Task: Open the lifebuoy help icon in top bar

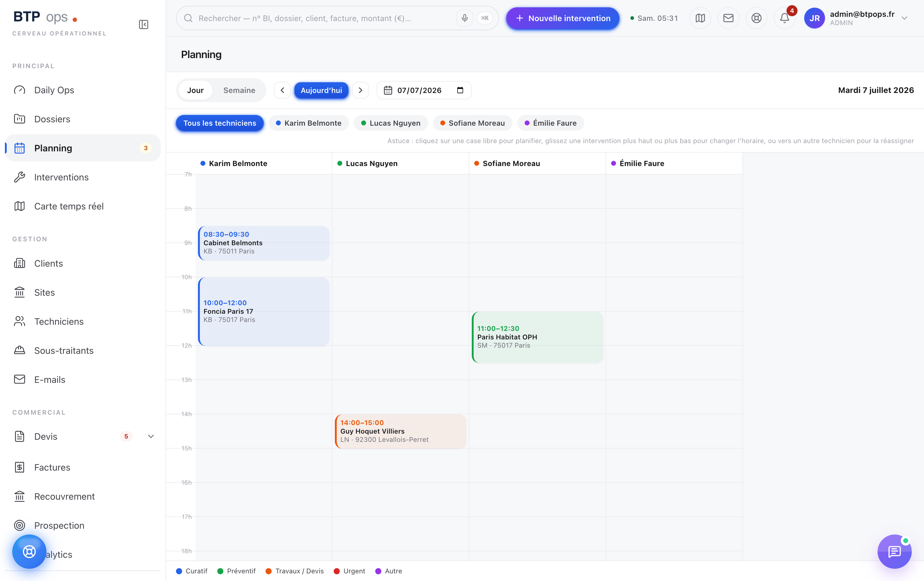Action: [x=756, y=18]
